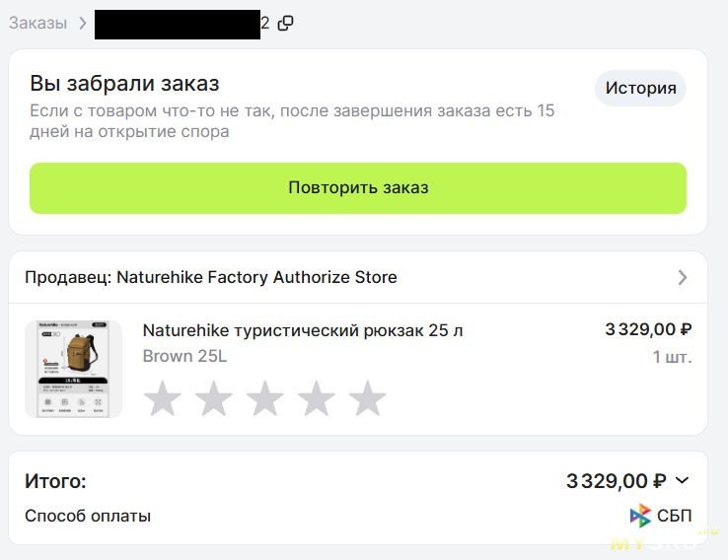The height and width of the screenshot is (560, 728).
Task: Open the Naturehike туристический рюкзак 25 л title
Action: point(302,330)
